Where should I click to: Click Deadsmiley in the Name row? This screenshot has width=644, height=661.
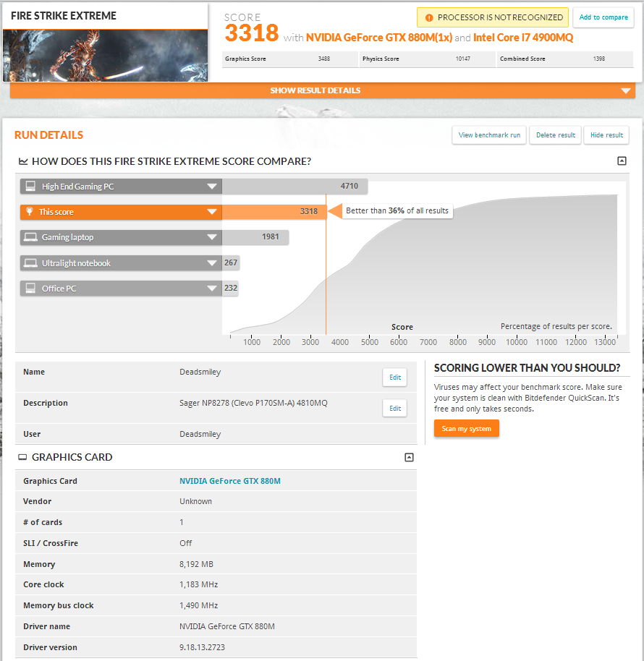(200, 372)
